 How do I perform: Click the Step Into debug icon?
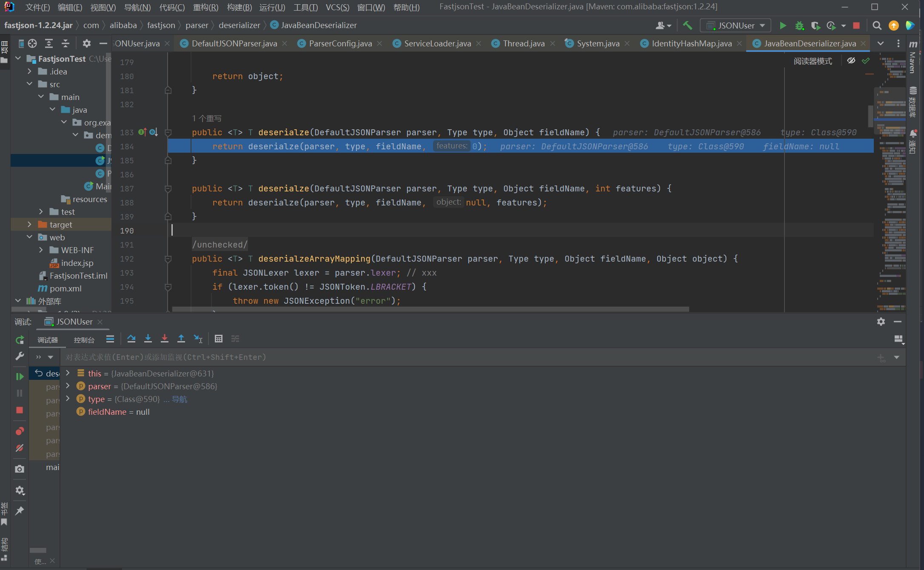pyautogui.click(x=148, y=339)
